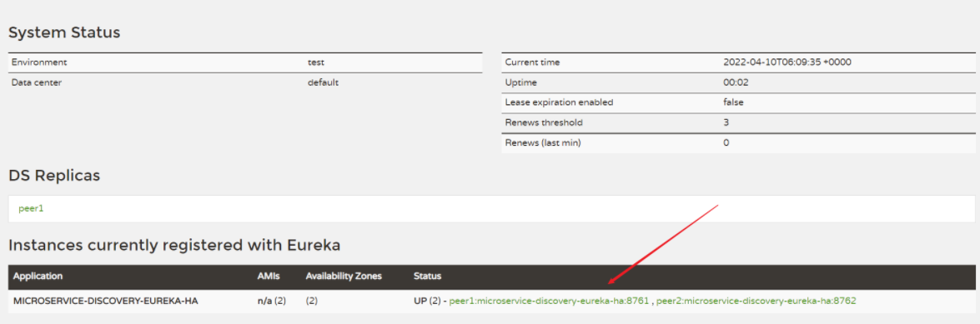This screenshot has height=324, width=980.
Task: Click the Status column header
Action: point(428,276)
